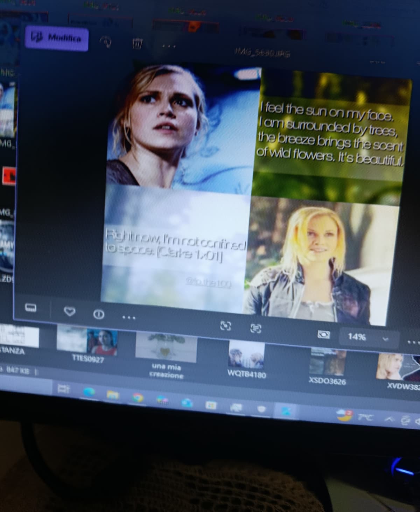Click the 'una mia creazione' file name
The width and height of the screenshot is (420, 512).
click(166, 371)
